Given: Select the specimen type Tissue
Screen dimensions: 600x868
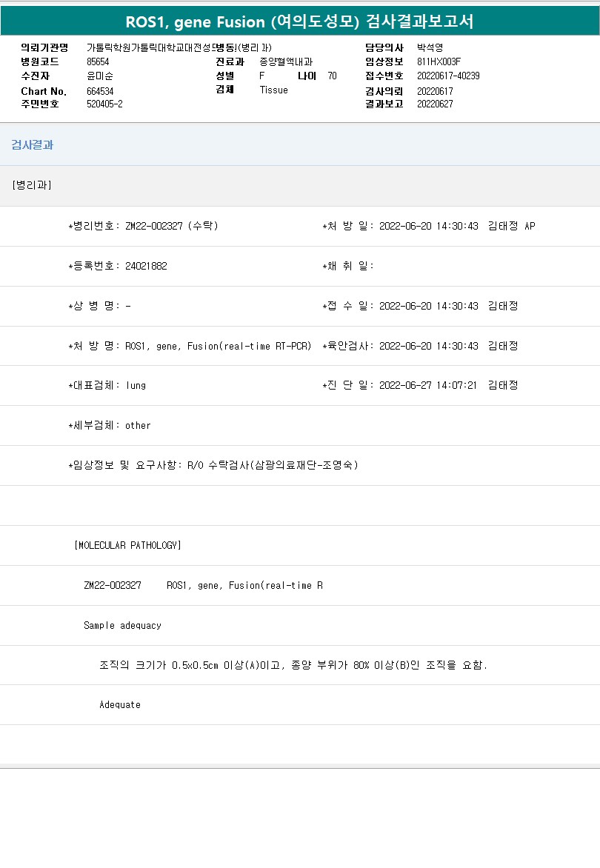Looking at the screenshot, I should (273, 90).
